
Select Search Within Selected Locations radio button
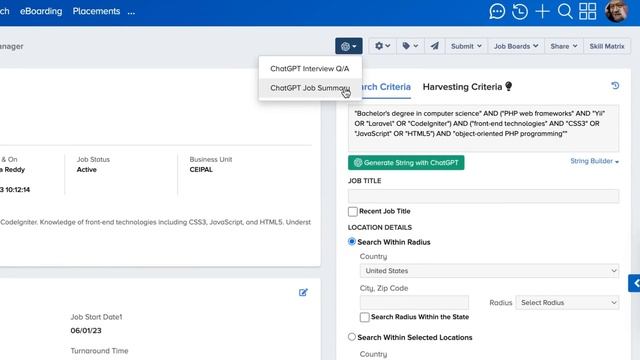tap(351, 337)
